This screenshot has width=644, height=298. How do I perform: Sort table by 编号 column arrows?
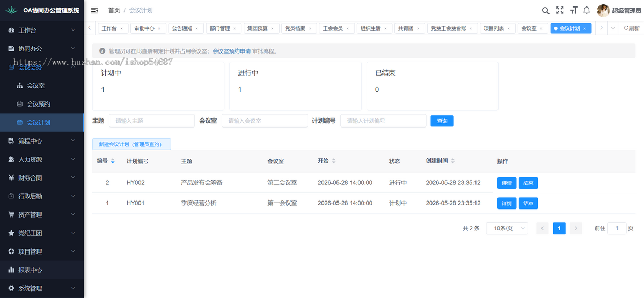pos(113,161)
